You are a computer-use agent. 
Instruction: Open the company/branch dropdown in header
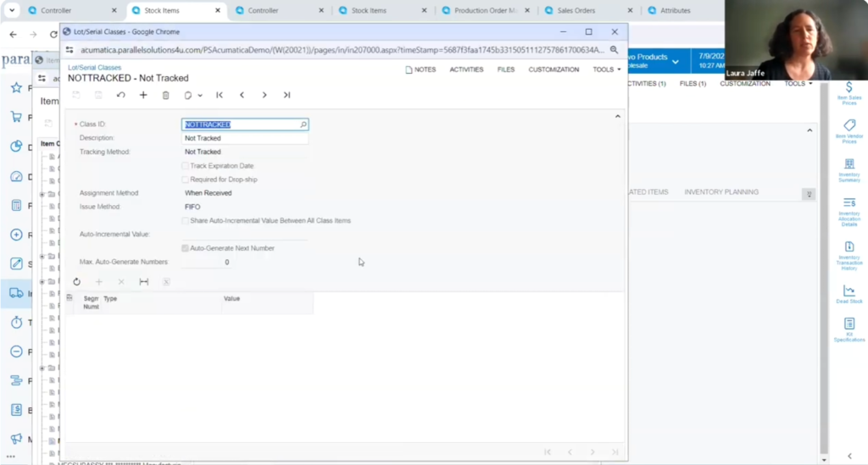click(676, 62)
